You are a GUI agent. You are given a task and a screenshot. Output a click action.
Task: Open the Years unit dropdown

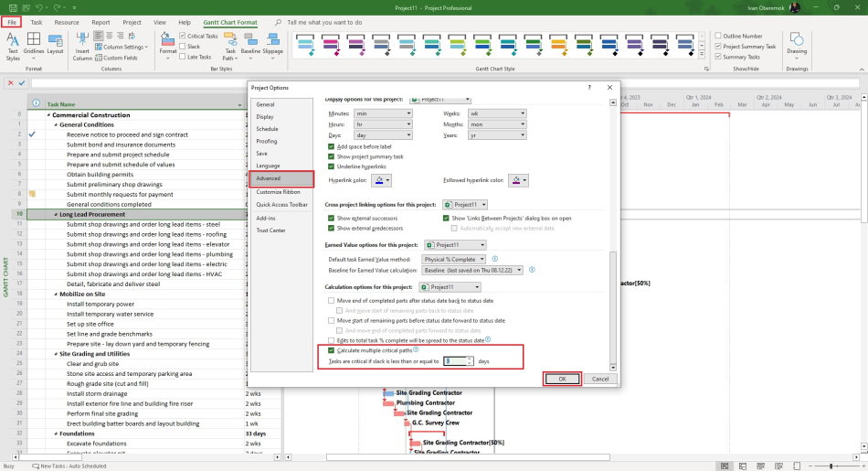pos(497,135)
